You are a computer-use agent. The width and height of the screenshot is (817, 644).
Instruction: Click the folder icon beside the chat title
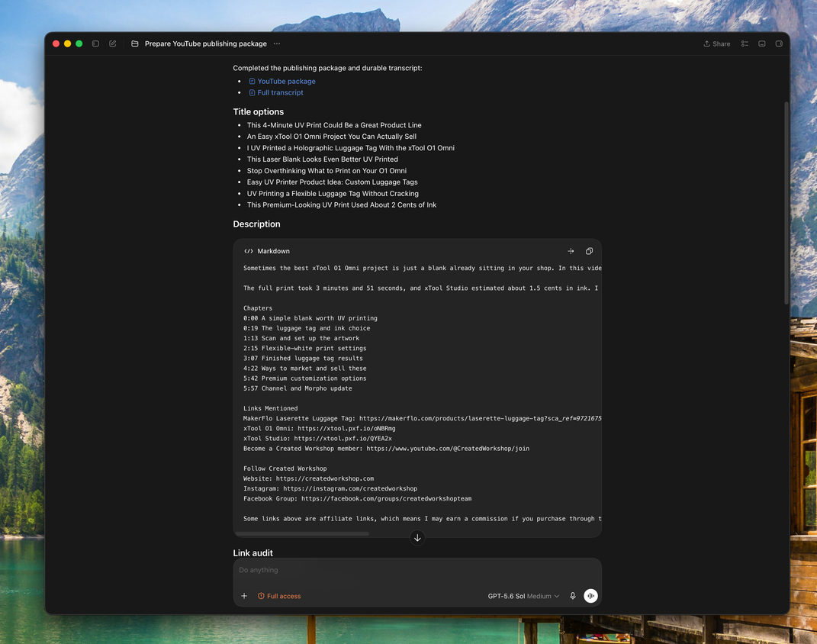134,43
